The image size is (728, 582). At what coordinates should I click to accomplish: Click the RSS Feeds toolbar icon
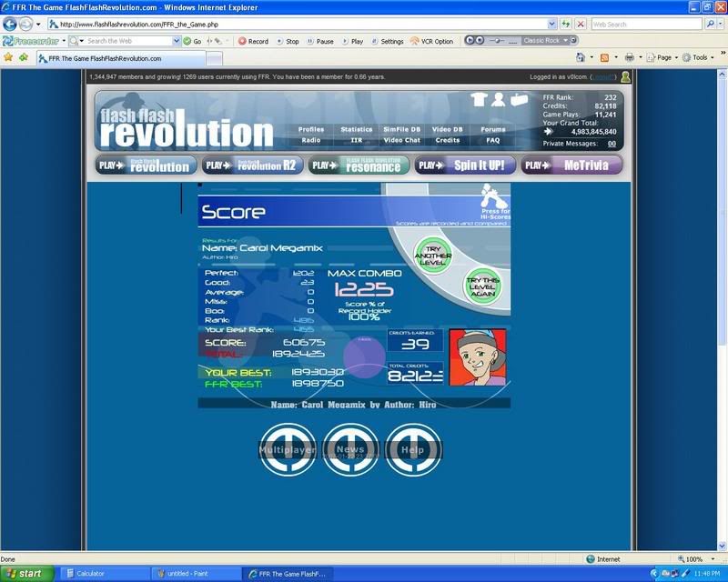[604, 57]
